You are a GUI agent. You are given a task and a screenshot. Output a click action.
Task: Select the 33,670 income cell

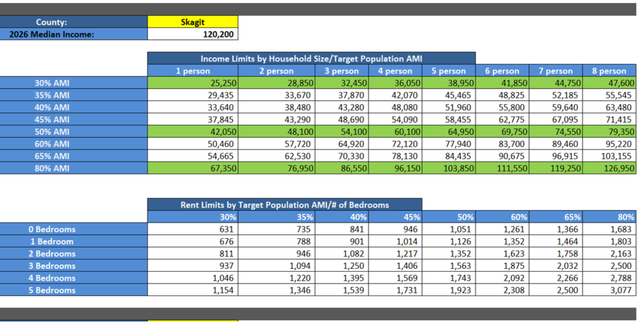tap(276, 95)
